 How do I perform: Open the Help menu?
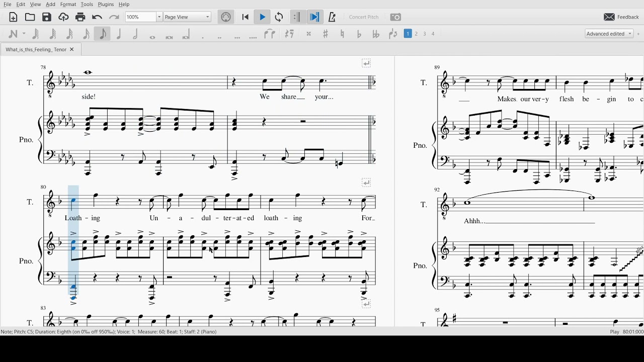point(124,5)
